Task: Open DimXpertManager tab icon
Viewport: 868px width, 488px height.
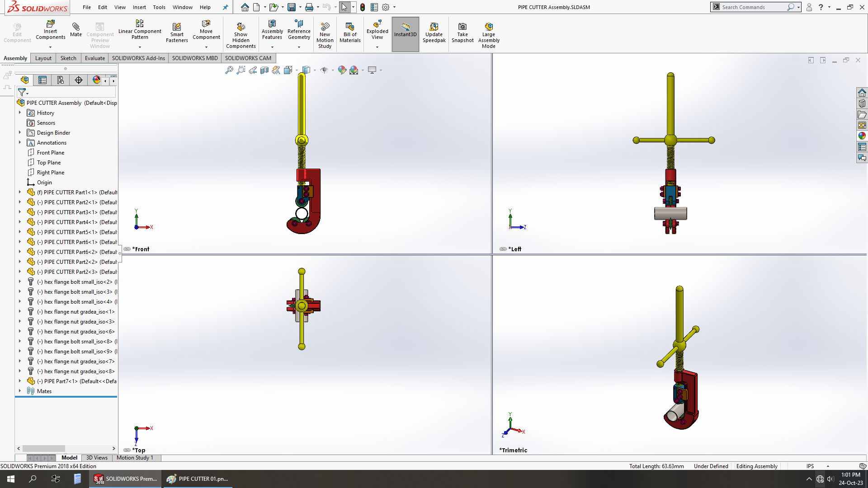Action: click(79, 80)
